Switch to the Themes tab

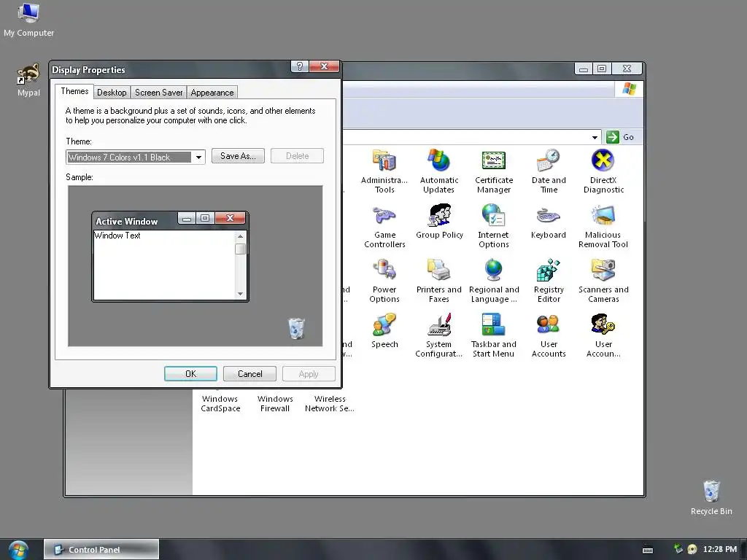coord(74,91)
